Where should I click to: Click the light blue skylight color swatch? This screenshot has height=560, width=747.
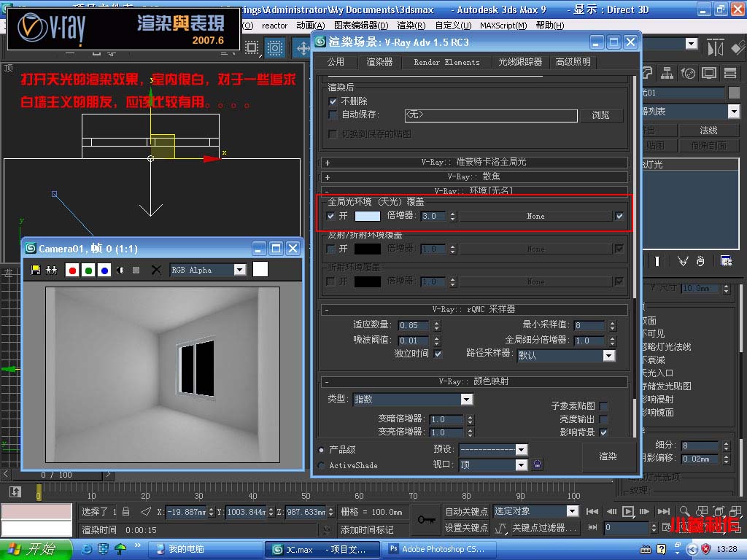pos(367,216)
